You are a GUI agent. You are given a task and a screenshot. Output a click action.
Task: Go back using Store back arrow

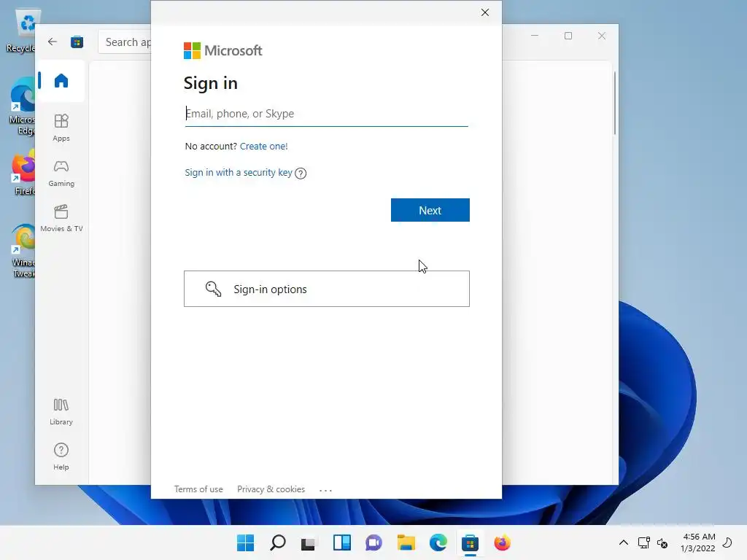[53, 42]
